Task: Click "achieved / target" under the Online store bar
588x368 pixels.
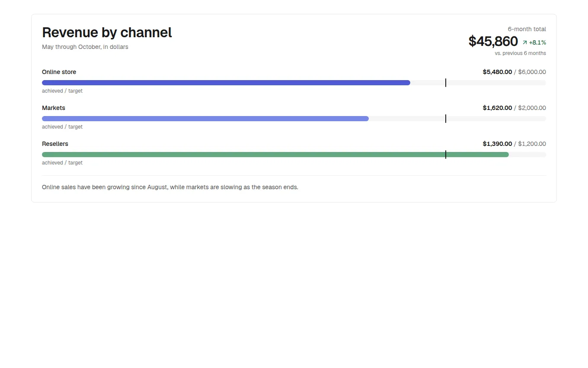Action: pyautogui.click(x=62, y=91)
